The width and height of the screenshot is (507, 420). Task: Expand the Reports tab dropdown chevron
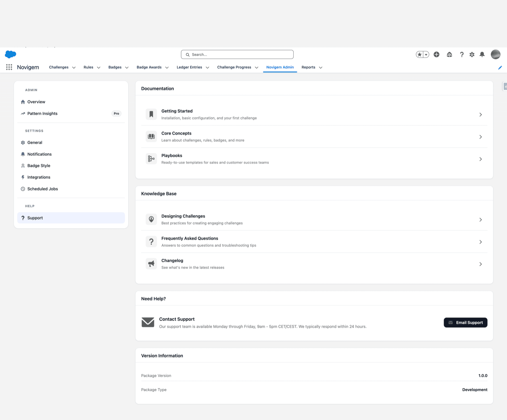[x=320, y=67]
